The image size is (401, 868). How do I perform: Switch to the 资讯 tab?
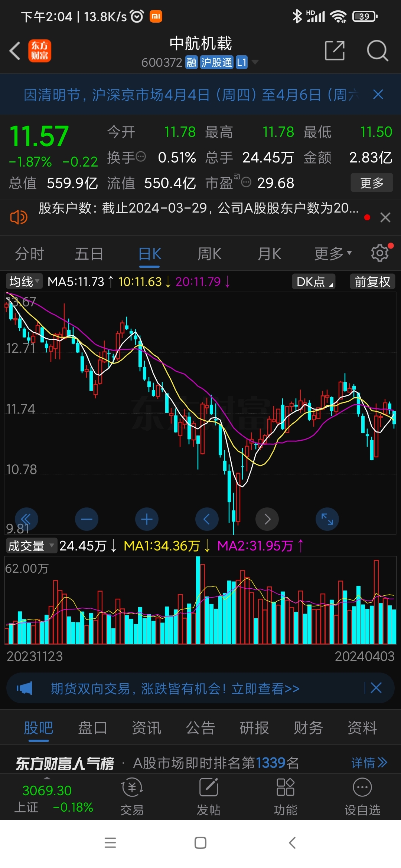tap(147, 728)
